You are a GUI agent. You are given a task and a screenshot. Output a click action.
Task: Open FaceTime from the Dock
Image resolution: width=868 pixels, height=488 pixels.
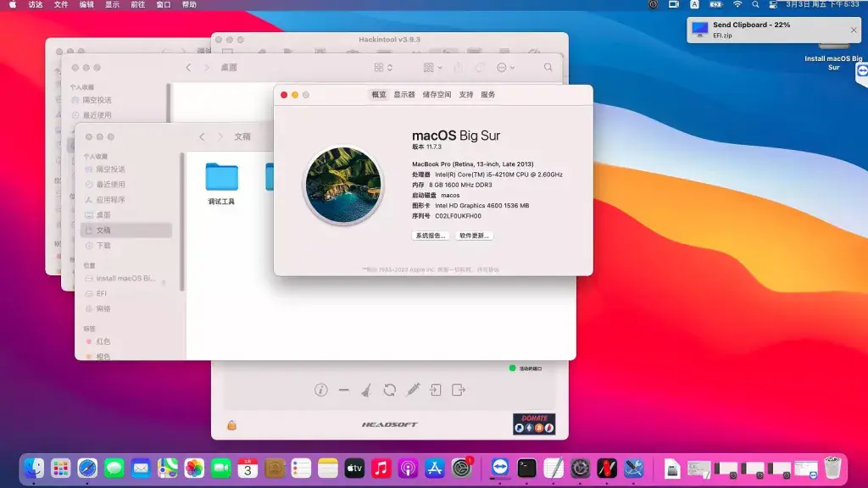click(221, 469)
